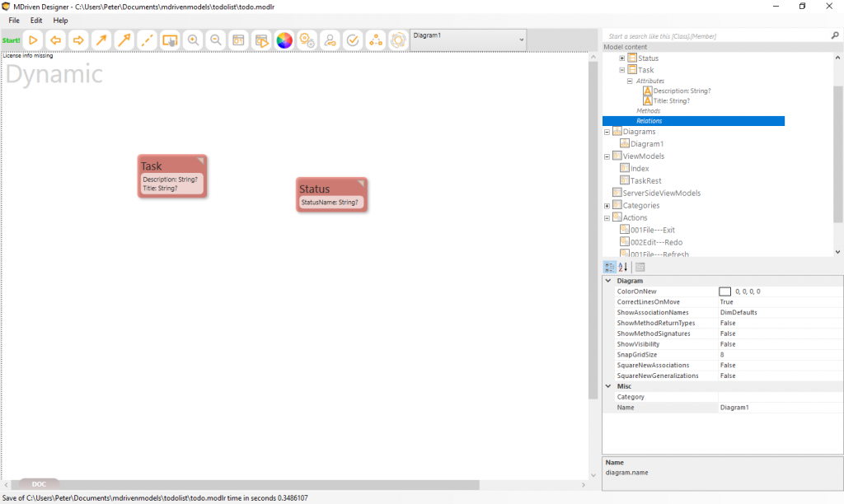844x504 pixels.
Task: Expand the Categories tree node
Action: [607, 206]
